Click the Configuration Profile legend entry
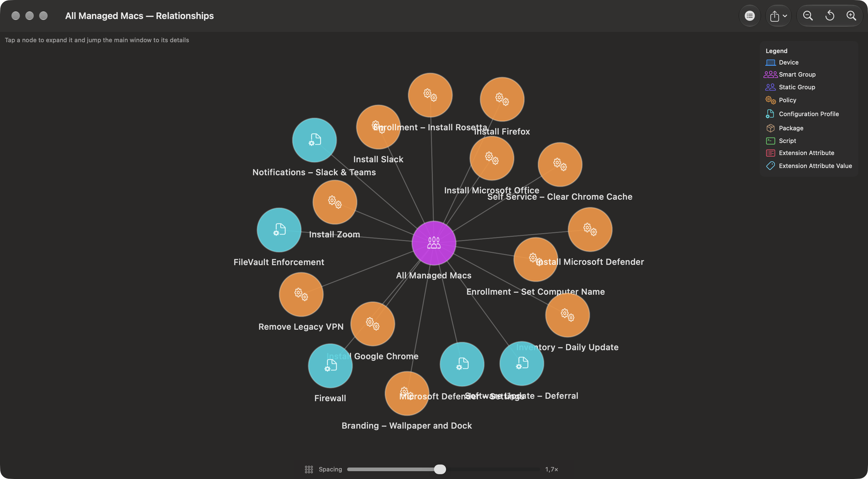 pyautogui.click(x=802, y=114)
